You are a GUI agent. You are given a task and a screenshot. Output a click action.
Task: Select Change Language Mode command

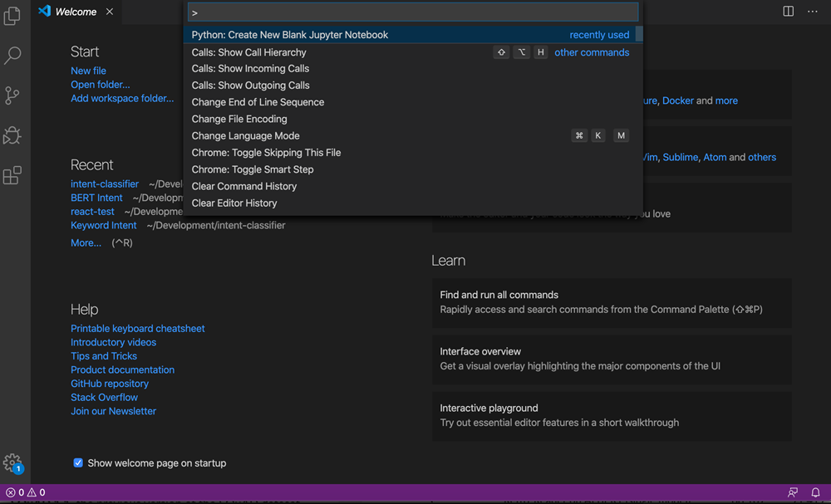[x=413, y=136]
